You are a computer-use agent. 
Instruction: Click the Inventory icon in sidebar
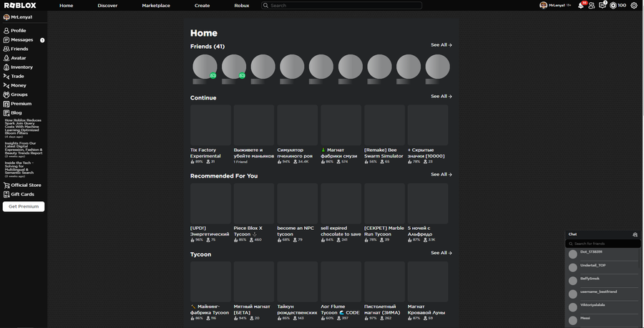coord(6,67)
